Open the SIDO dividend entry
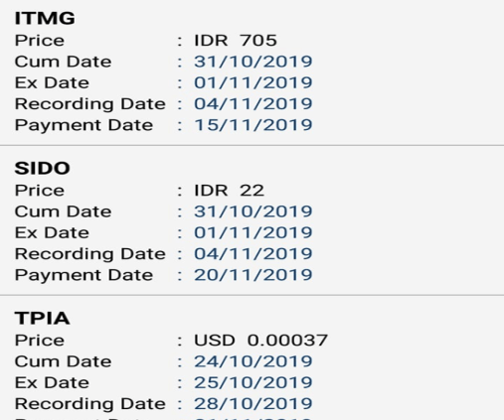Image resolution: width=504 pixels, height=420 pixels. (x=252, y=220)
